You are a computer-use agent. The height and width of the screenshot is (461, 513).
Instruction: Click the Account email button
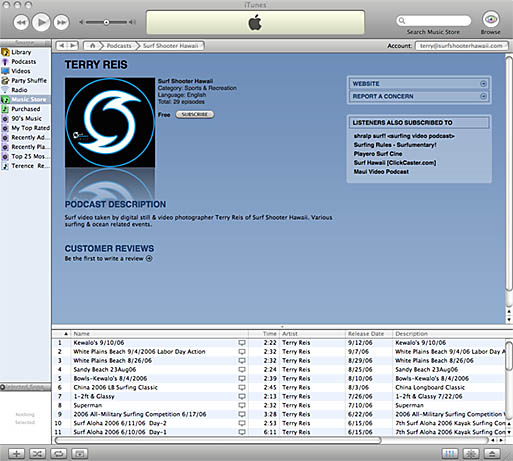pos(461,46)
